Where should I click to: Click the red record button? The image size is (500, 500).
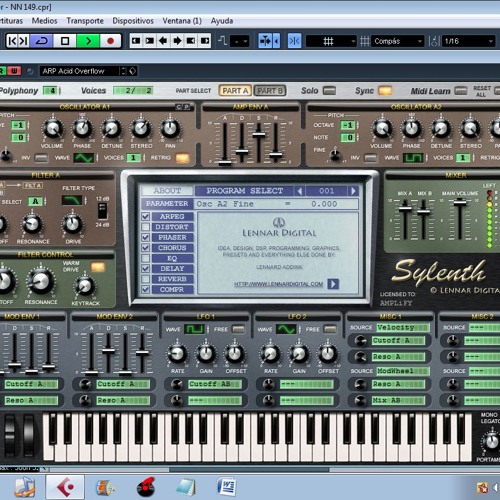tap(110, 41)
